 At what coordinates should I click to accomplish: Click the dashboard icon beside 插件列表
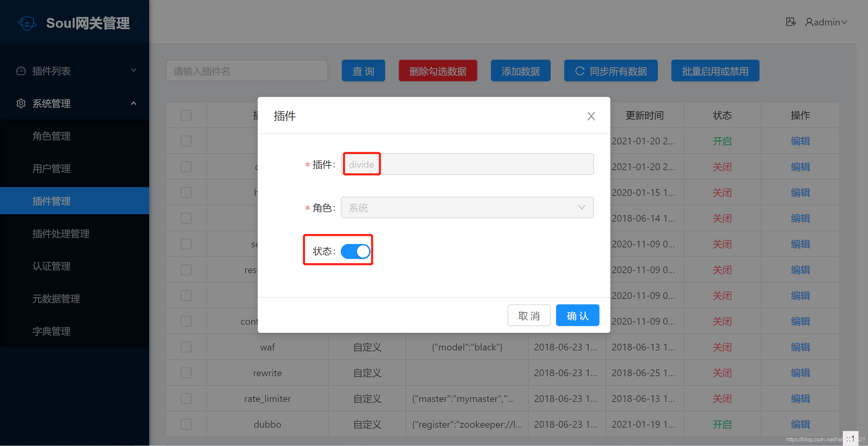[x=21, y=71]
